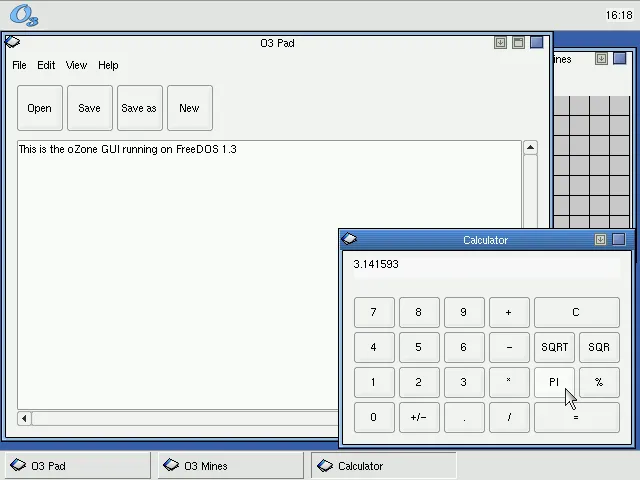Click the Save button in O3 Pad
This screenshot has width=640, height=480.
pos(90,108)
